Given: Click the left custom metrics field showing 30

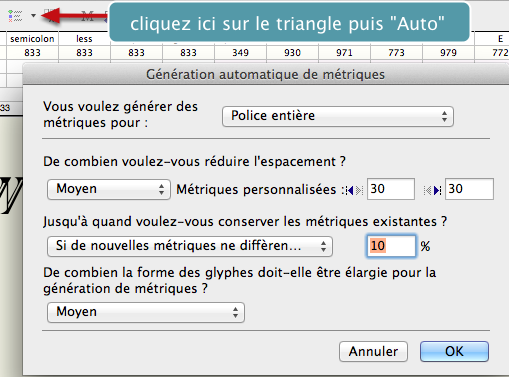Looking at the screenshot, I should click(x=391, y=189).
